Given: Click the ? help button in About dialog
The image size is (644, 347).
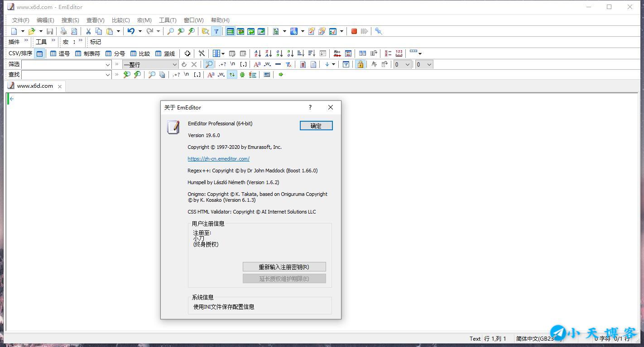Looking at the screenshot, I should (x=310, y=107).
